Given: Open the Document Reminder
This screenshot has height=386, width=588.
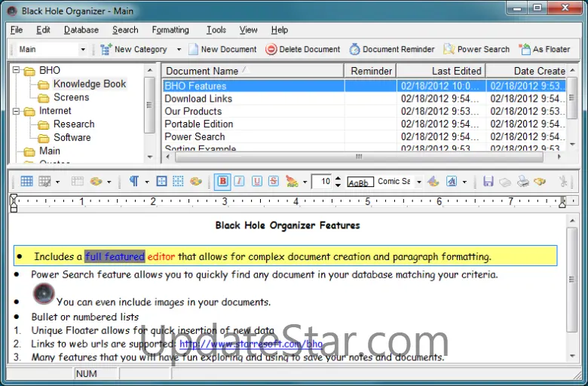Looking at the screenshot, I should [x=391, y=50].
